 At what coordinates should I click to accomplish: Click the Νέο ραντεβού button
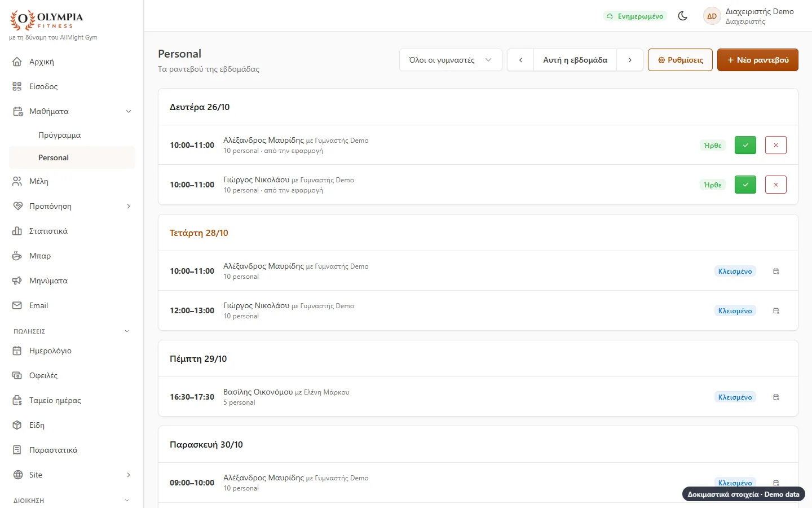click(x=757, y=60)
